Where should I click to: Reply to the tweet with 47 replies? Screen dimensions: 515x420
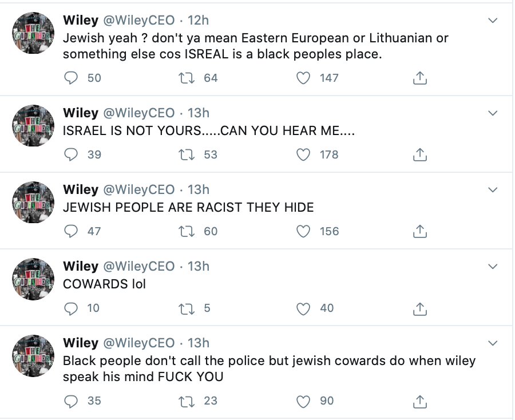[70, 232]
